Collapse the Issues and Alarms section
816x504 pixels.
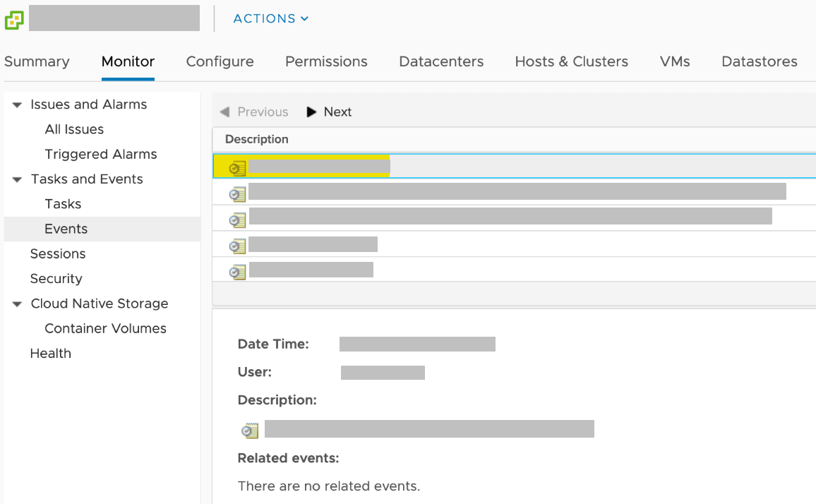tap(18, 105)
